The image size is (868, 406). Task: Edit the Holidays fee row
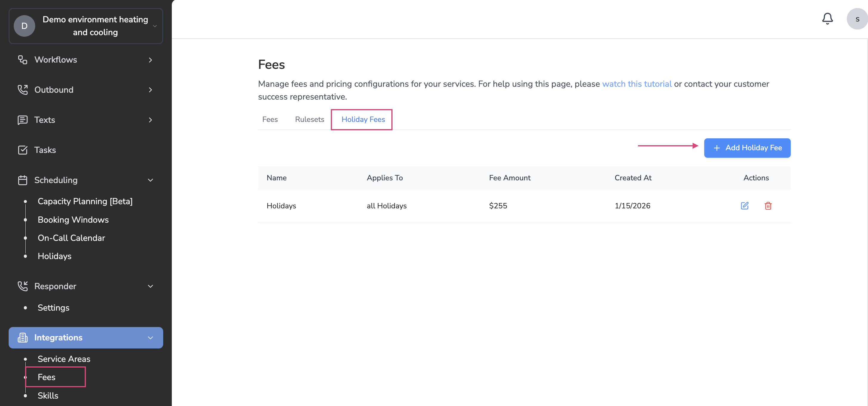(x=744, y=206)
